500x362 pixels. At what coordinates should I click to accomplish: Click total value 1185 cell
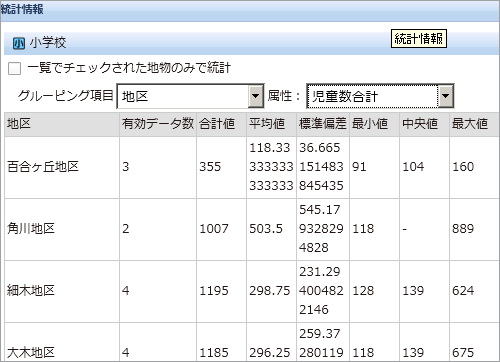point(222,342)
